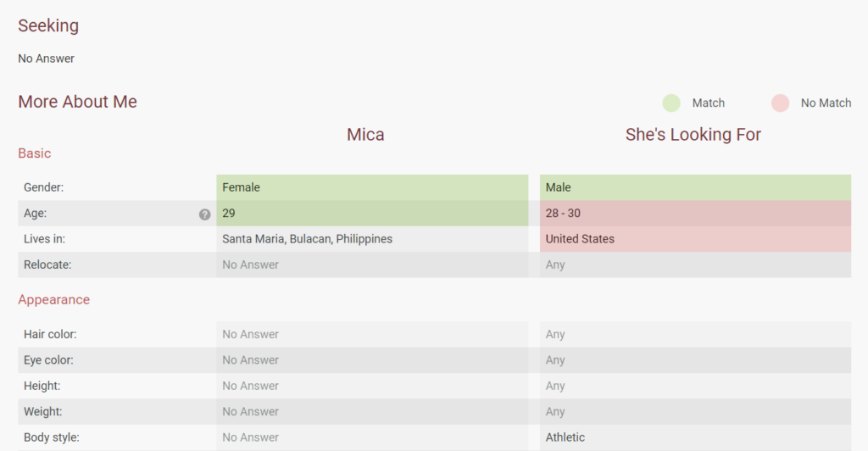Click the Appearance section heading
Image resolution: width=868 pixels, height=451 pixels.
[x=53, y=299]
